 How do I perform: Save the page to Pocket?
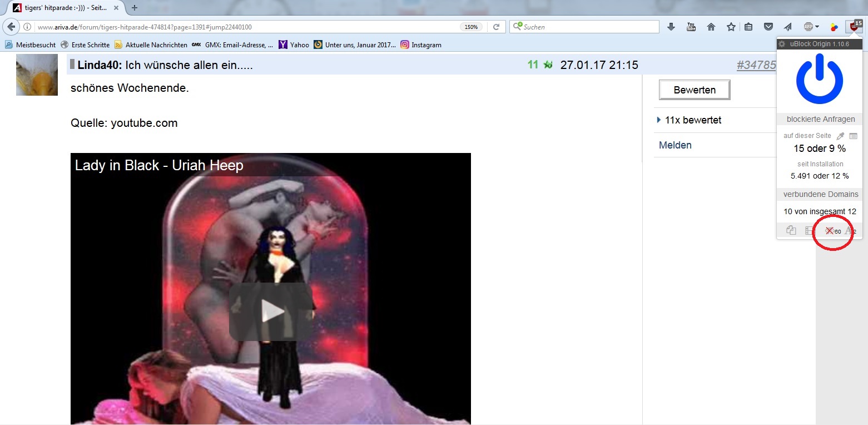(768, 27)
